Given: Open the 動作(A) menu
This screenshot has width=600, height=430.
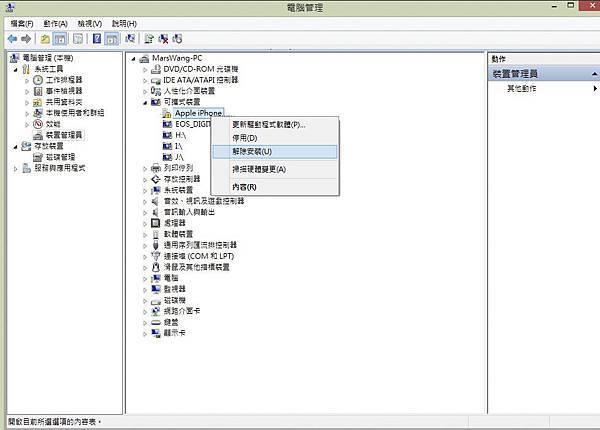Looking at the screenshot, I should pos(55,24).
